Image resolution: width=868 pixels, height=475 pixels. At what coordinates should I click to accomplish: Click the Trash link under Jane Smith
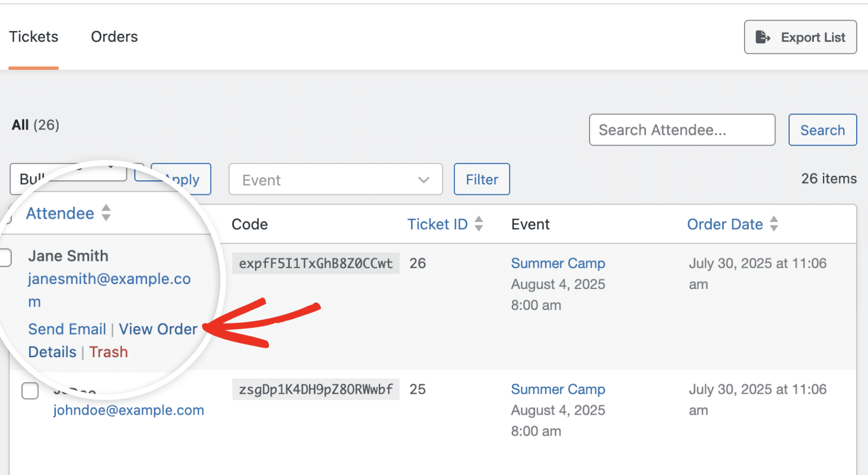coord(108,352)
